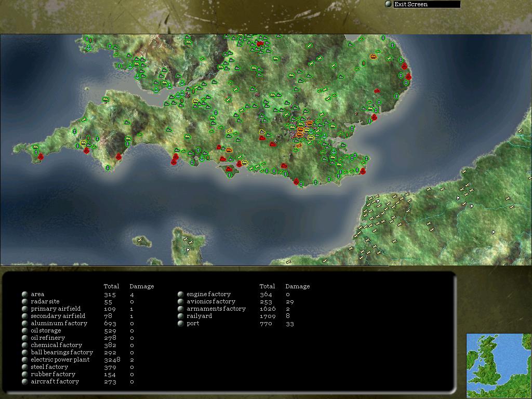Viewport: 532px width, 399px height.
Task: Pick the oil storage category
Action: (x=25, y=330)
